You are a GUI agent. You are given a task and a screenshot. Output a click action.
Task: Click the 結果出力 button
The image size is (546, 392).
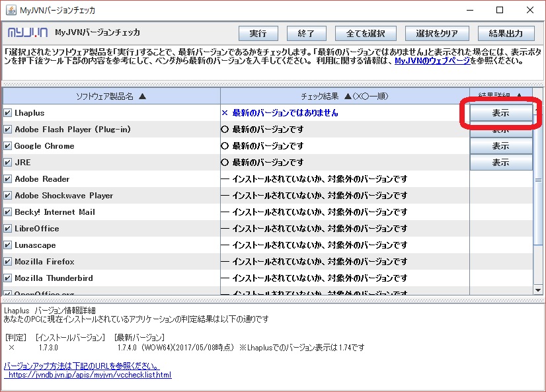pyautogui.click(x=506, y=34)
